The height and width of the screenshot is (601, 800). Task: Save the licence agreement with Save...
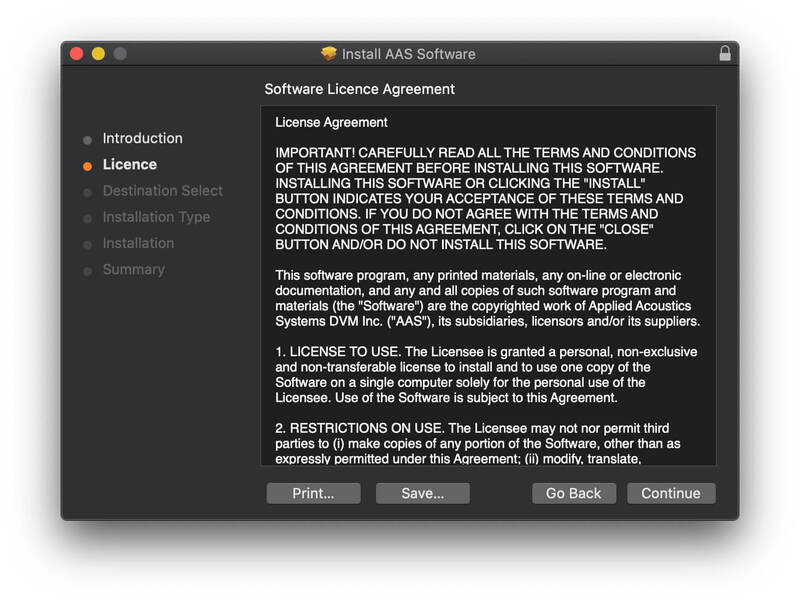422,493
